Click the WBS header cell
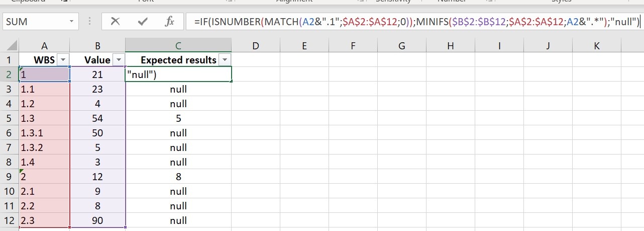The height and width of the screenshot is (231, 644). point(44,60)
